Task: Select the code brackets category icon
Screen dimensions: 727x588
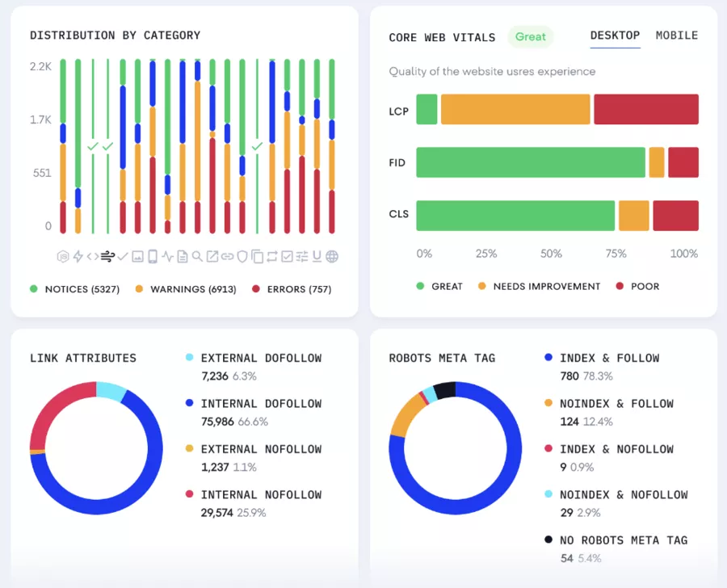Action: point(94,256)
